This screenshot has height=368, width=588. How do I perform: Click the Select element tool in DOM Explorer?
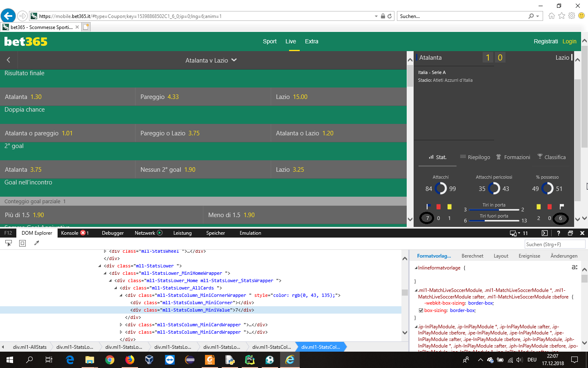point(8,243)
